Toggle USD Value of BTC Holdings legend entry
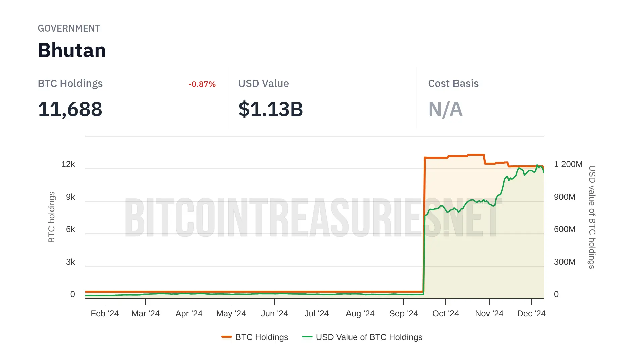Screen dimensions: 644x362 (369, 337)
